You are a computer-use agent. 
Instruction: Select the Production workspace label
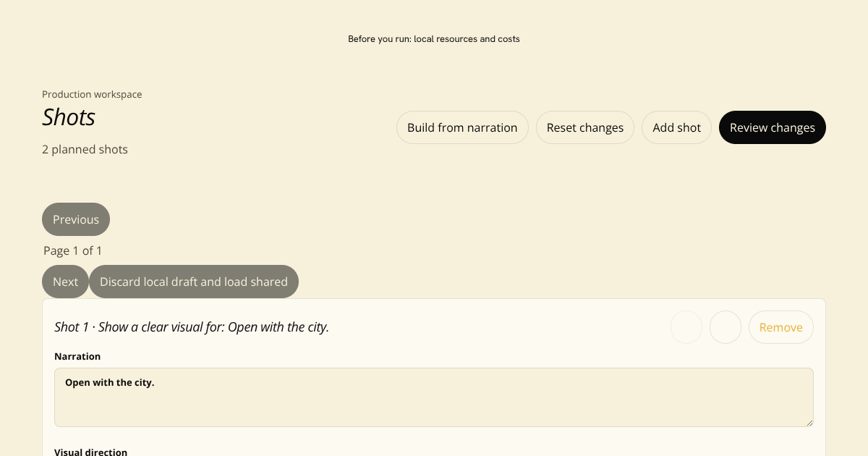92,94
